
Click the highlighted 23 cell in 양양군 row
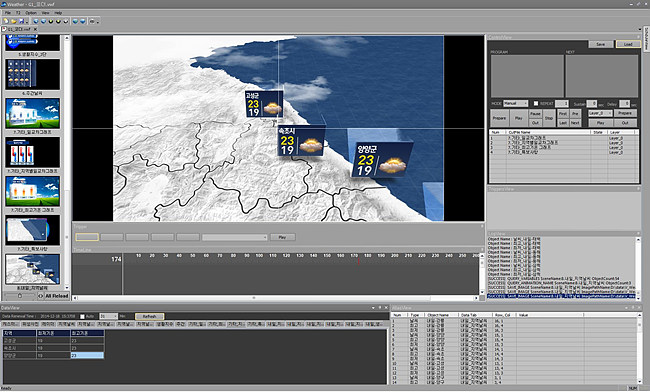coord(87,356)
